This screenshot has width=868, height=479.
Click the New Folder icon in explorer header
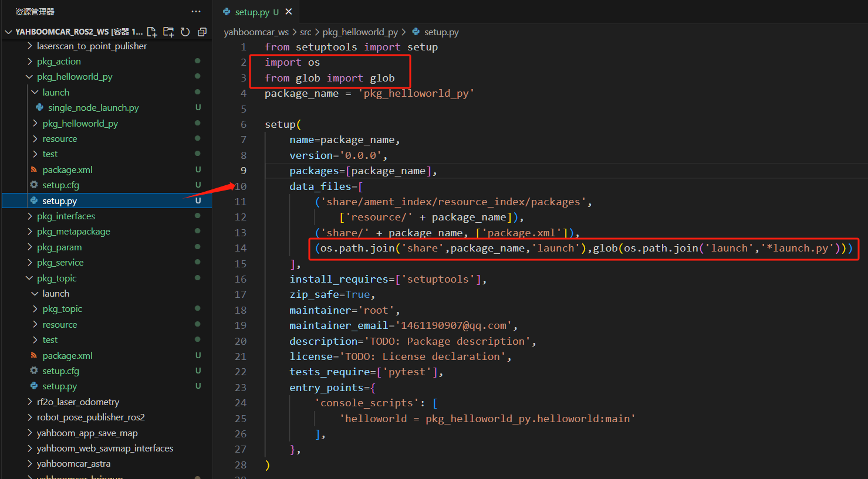pyautogui.click(x=168, y=32)
